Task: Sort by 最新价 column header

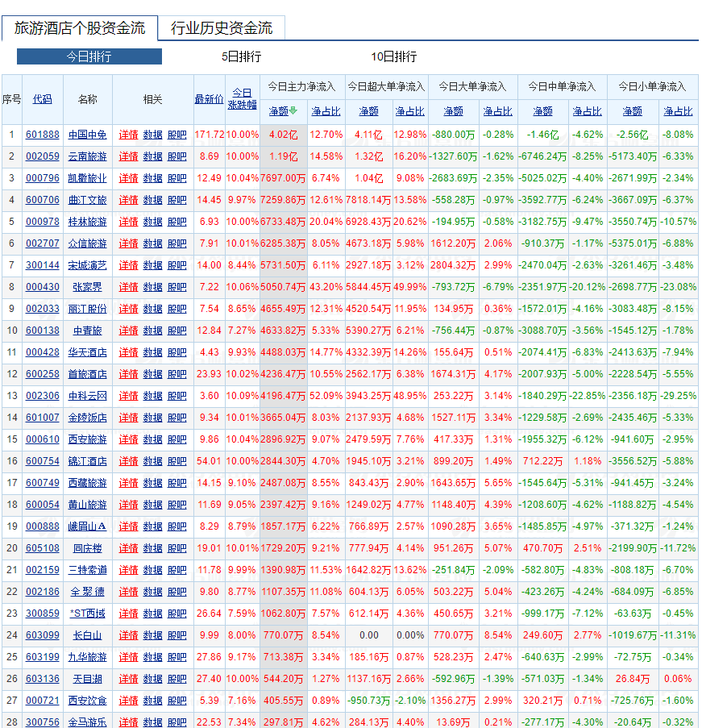Action: (x=209, y=99)
